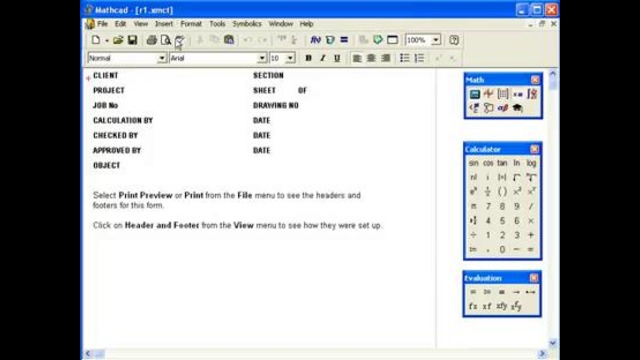The image size is (640, 360).
Task: Click sin on the Calculator palette
Action: [473, 163]
